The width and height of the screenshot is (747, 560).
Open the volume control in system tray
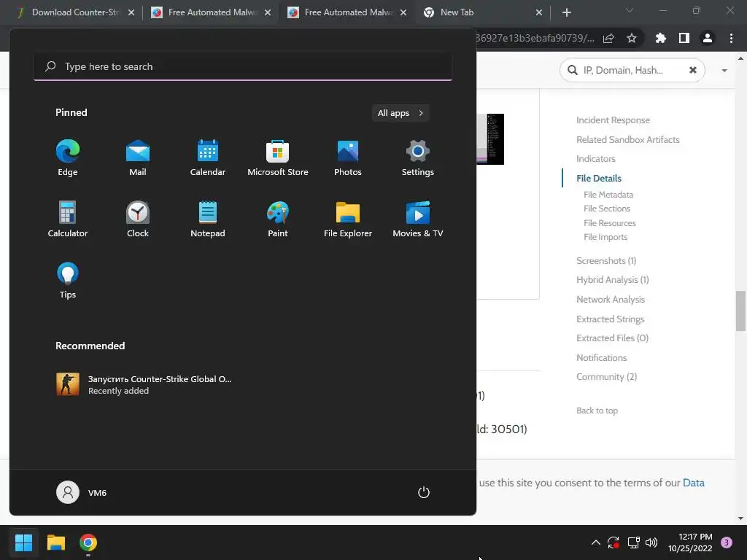[x=651, y=542]
